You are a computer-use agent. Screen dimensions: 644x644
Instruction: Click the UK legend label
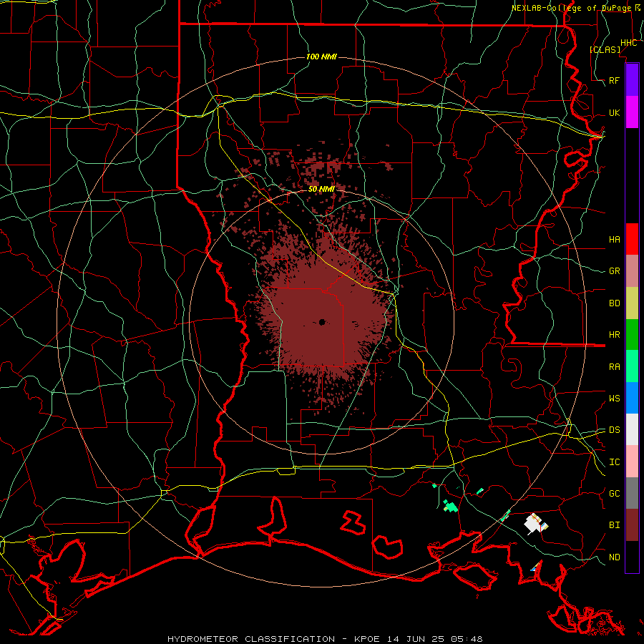[x=614, y=112]
